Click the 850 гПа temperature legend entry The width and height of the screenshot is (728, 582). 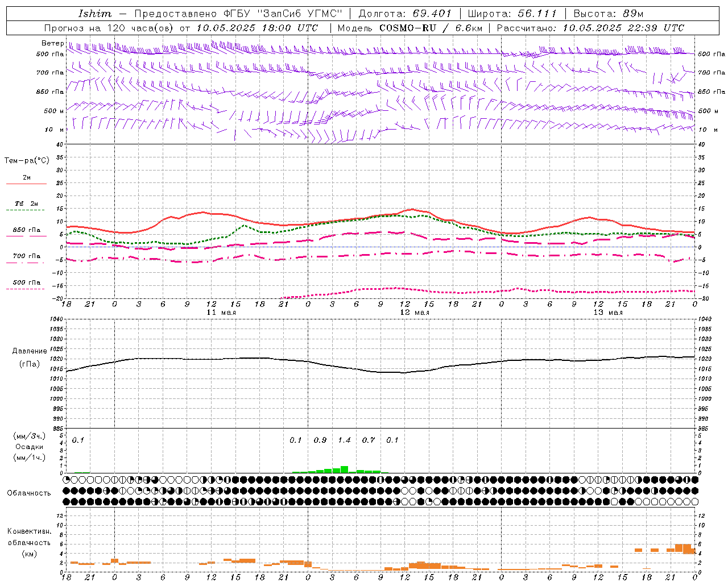(x=27, y=230)
